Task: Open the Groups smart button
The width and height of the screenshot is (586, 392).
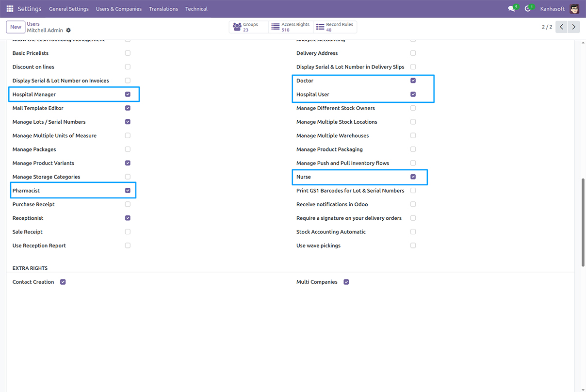Action: [x=248, y=27]
